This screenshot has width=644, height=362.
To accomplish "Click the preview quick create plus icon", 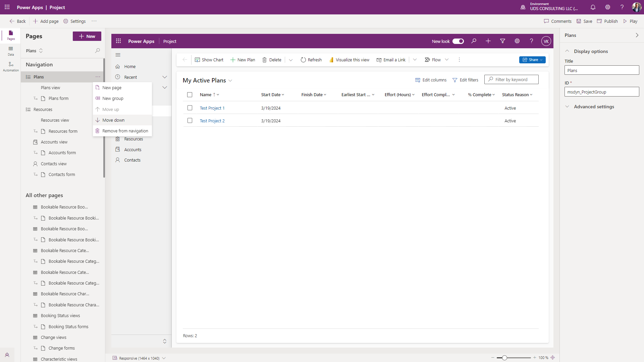I will click(x=488, y=41).
